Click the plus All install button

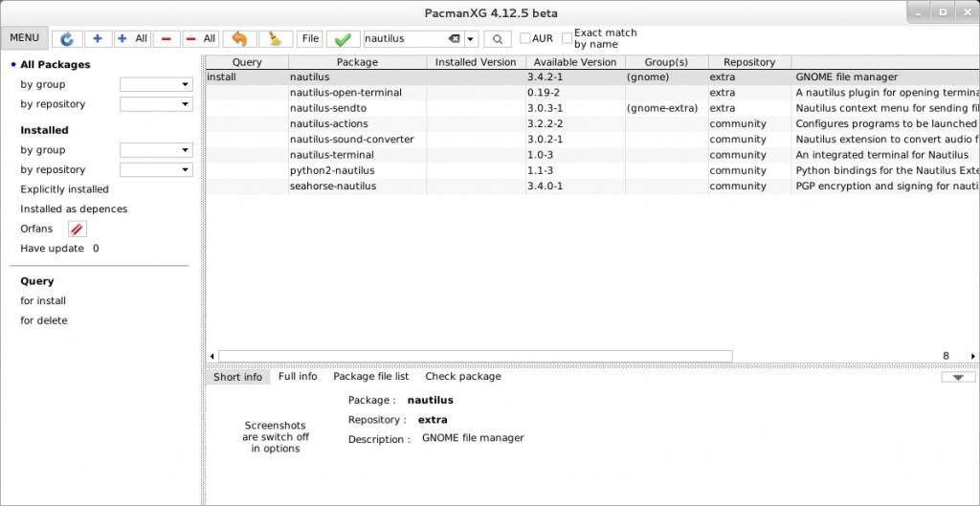[132, 38]
